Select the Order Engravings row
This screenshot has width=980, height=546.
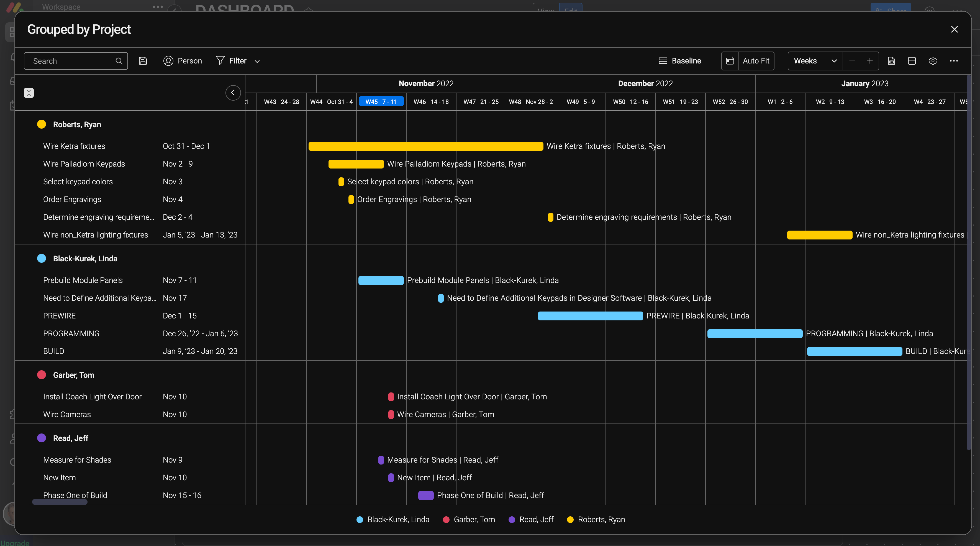click(x=129, y=200)
